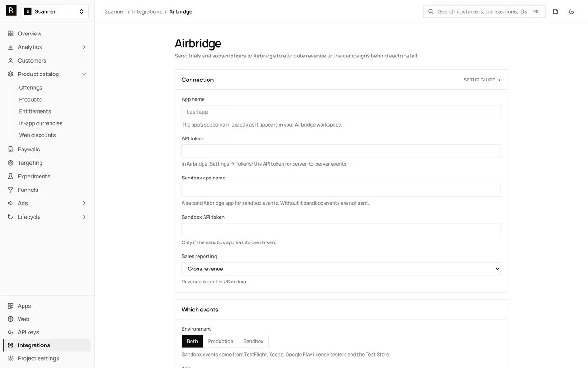Click the API keys key icon
Viewport: 588px width, 368px height.
pyautogui.click(x=11, y=332)
